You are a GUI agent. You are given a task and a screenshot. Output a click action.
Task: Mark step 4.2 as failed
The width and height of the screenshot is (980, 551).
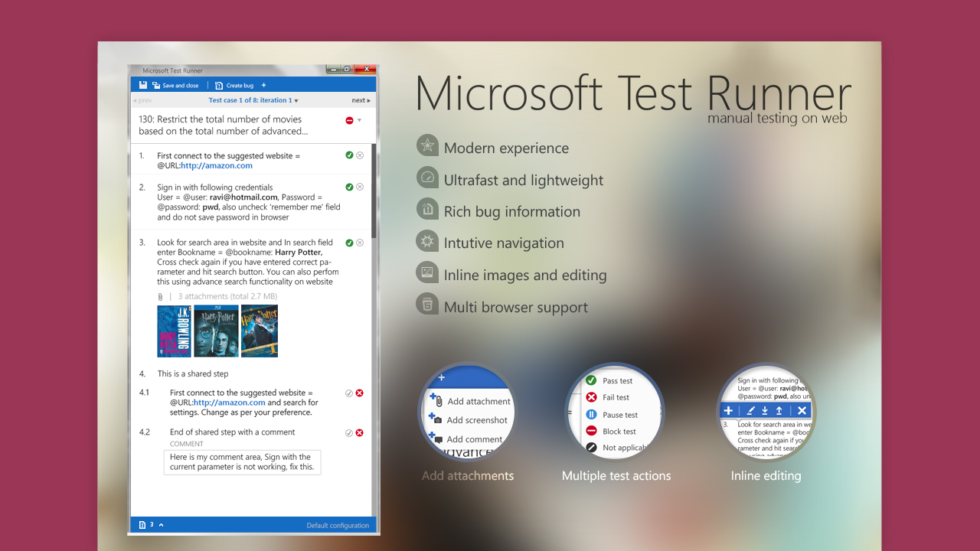click(360, 432)
